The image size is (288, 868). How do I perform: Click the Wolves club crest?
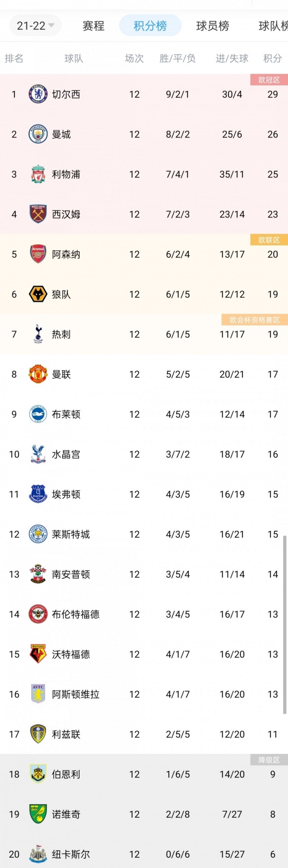(38, 294)
